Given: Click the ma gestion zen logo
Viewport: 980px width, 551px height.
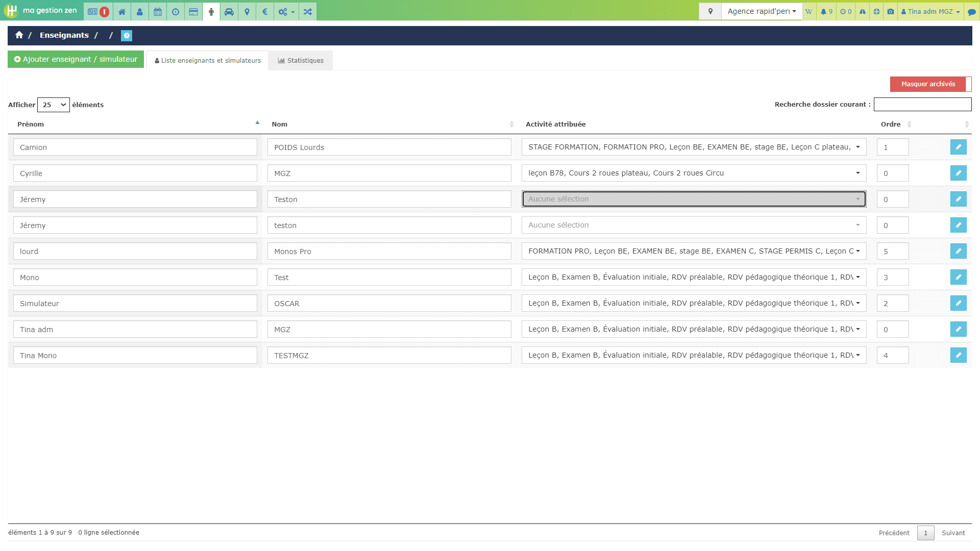Looking at the screenshot, I should click(41, 10).
